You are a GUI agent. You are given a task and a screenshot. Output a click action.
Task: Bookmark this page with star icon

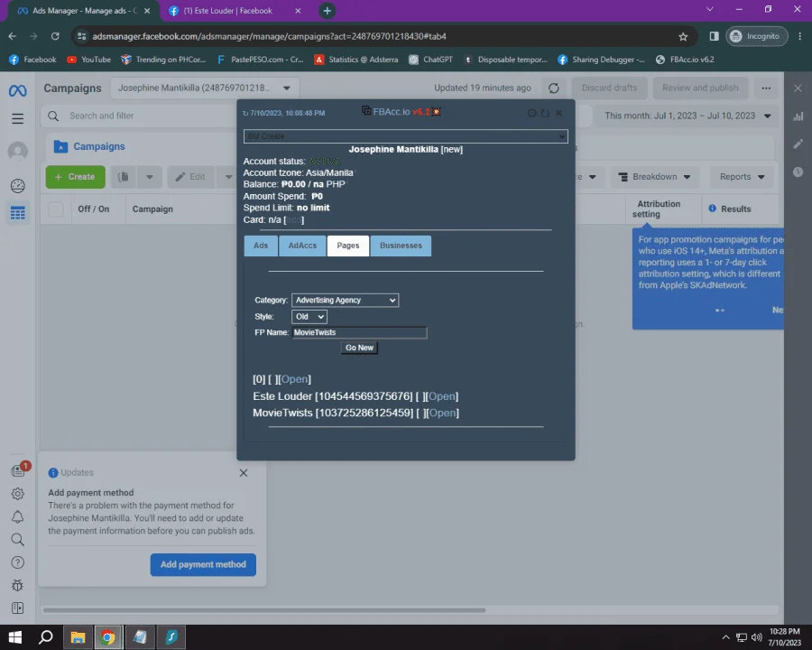click(x=683, y=36)
